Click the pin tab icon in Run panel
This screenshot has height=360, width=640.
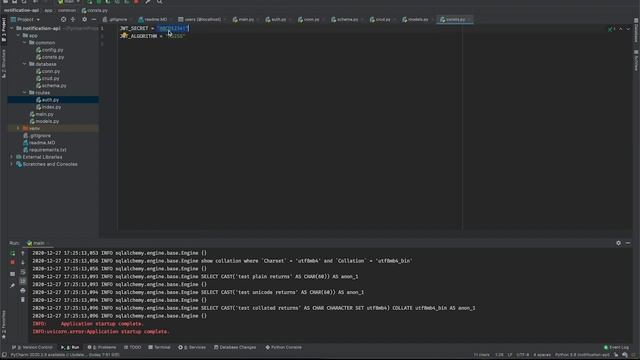click(x=13, y=285)
